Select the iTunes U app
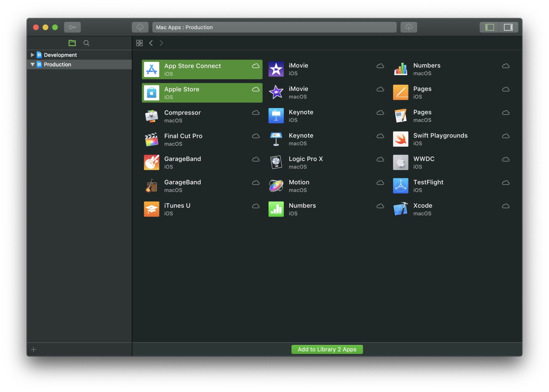 (x=202, y=209)
